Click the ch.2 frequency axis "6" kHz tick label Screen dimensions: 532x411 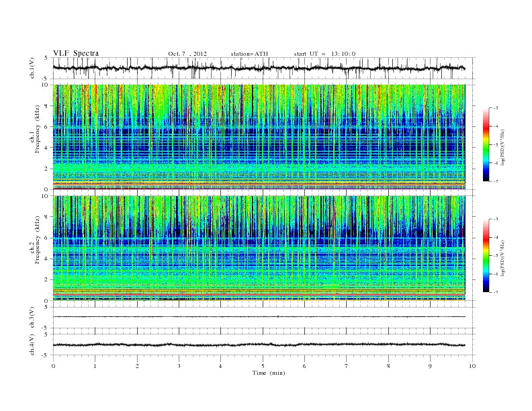click(46, 238)
